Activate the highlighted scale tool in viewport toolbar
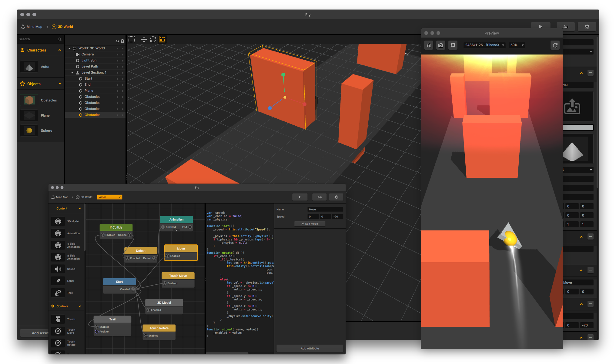 point(162,39)
